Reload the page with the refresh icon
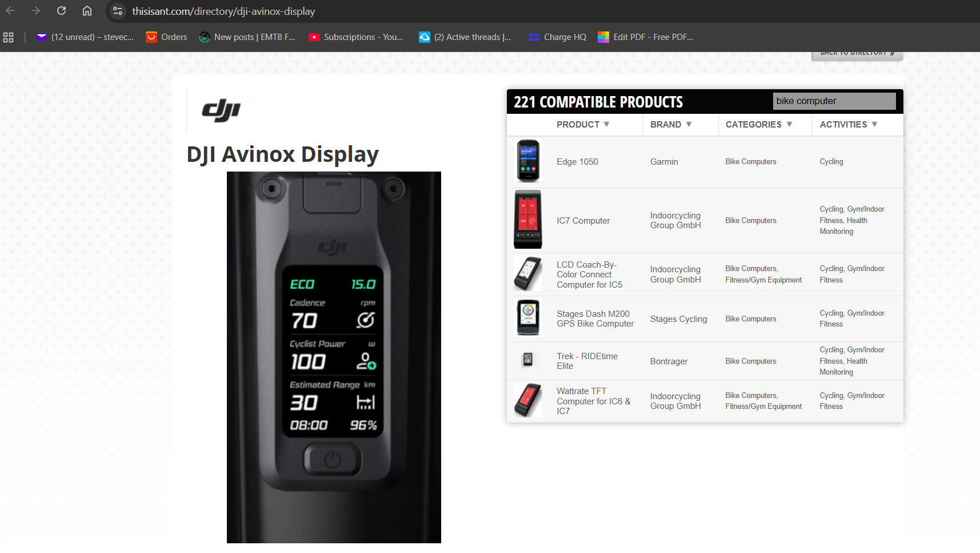Image resolution: width=980 pixels, height=553 pixels. [62, 11]
